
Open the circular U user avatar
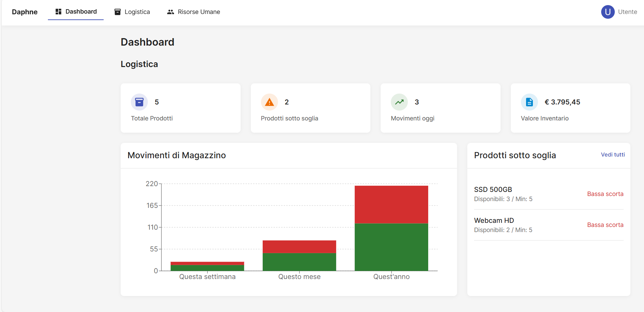point(608,12)
